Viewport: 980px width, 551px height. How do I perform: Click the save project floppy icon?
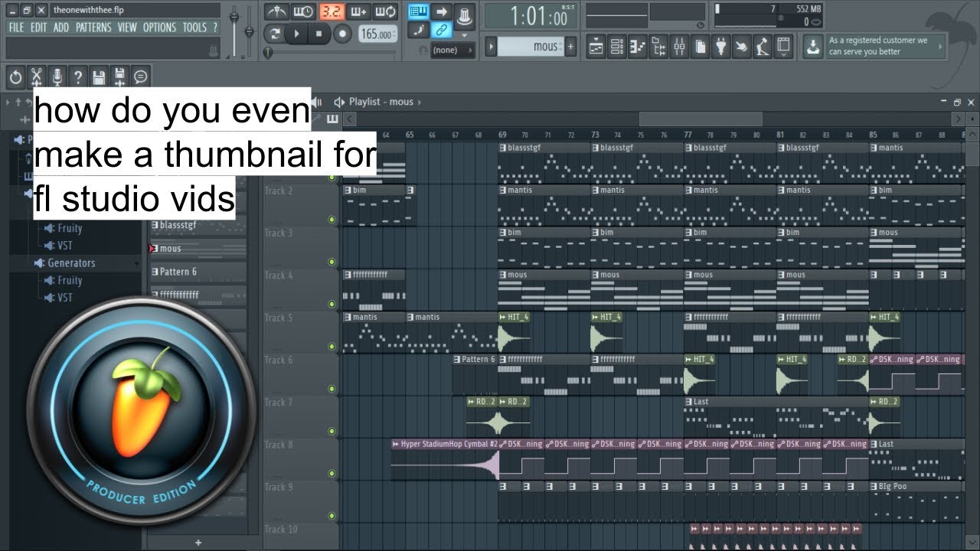[x=98, y=77]
